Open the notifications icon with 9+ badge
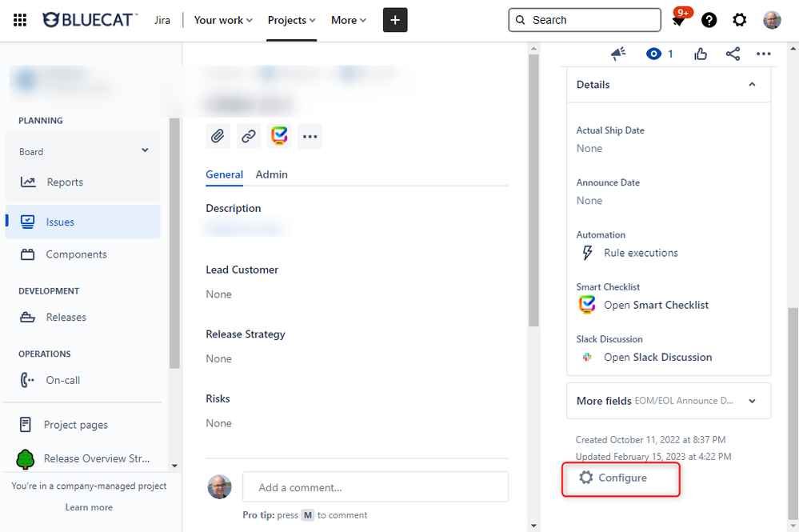The image size is (799, 532). 679,18
